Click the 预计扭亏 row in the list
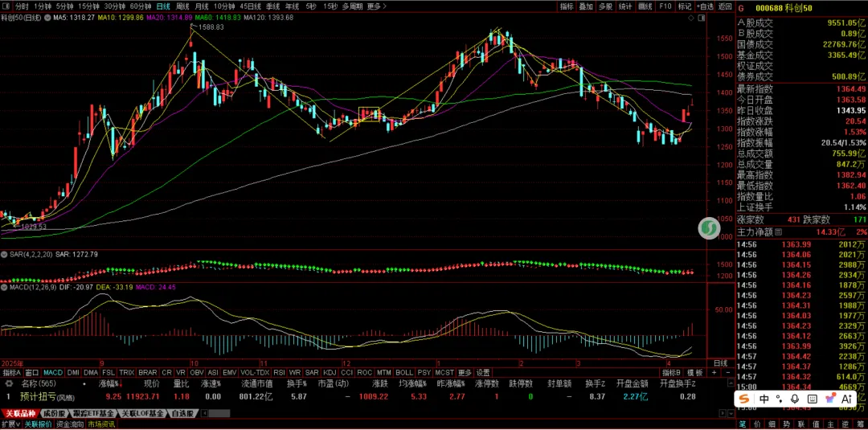 [366, 397]
